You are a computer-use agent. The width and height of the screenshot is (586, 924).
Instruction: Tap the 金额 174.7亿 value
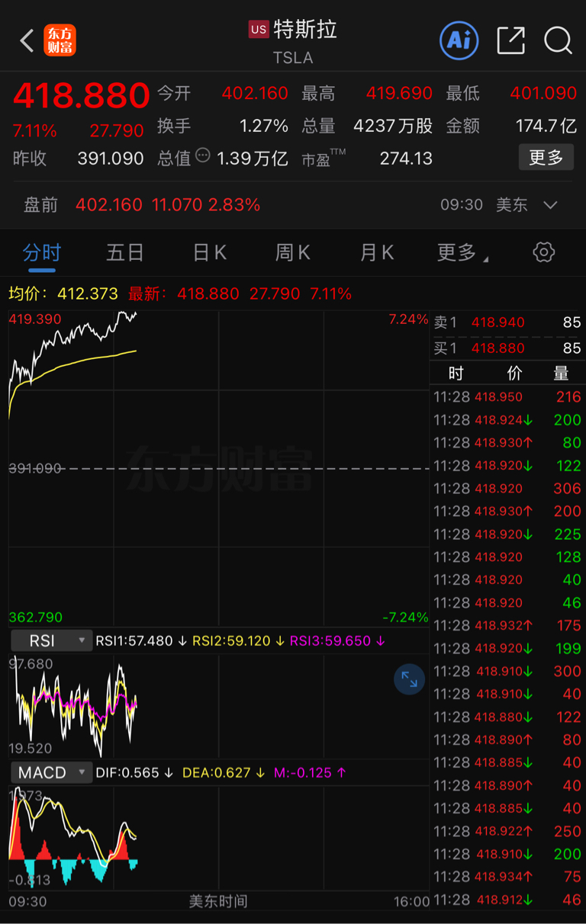click(x=546, y=126)
